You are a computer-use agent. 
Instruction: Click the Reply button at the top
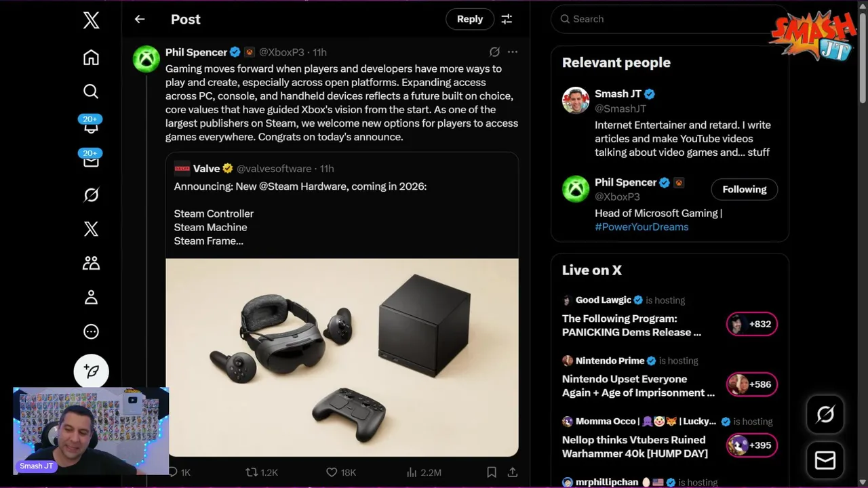[x=469, y=19]
